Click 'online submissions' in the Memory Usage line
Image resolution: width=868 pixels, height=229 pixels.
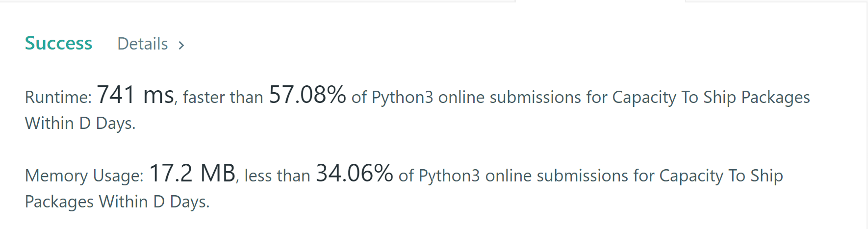(x=557, y=176)
